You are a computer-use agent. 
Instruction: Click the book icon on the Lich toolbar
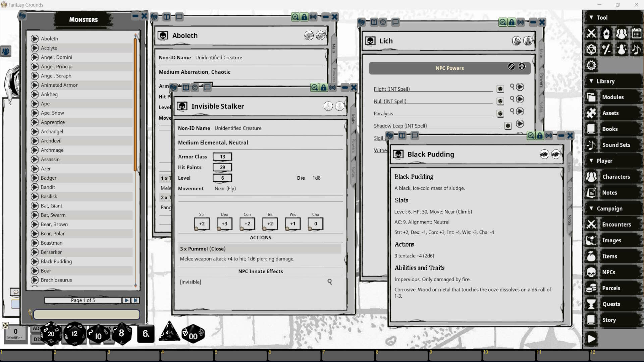click(374, 22)
